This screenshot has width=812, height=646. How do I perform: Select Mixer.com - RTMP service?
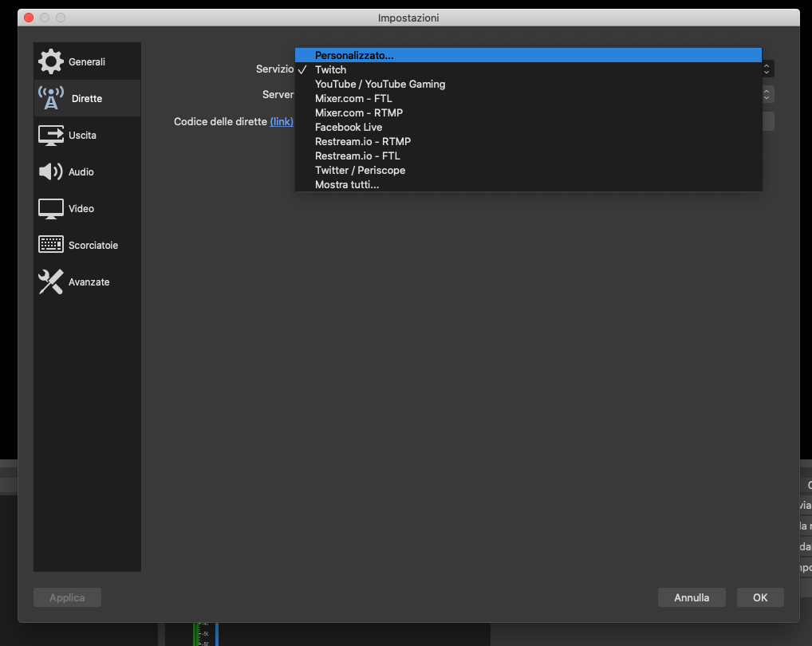528,112
